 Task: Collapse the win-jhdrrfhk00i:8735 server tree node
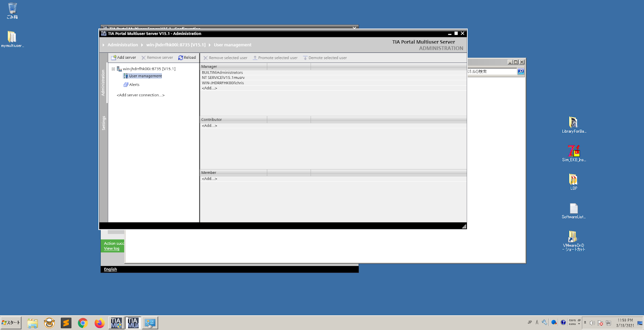tap(113, 69)
